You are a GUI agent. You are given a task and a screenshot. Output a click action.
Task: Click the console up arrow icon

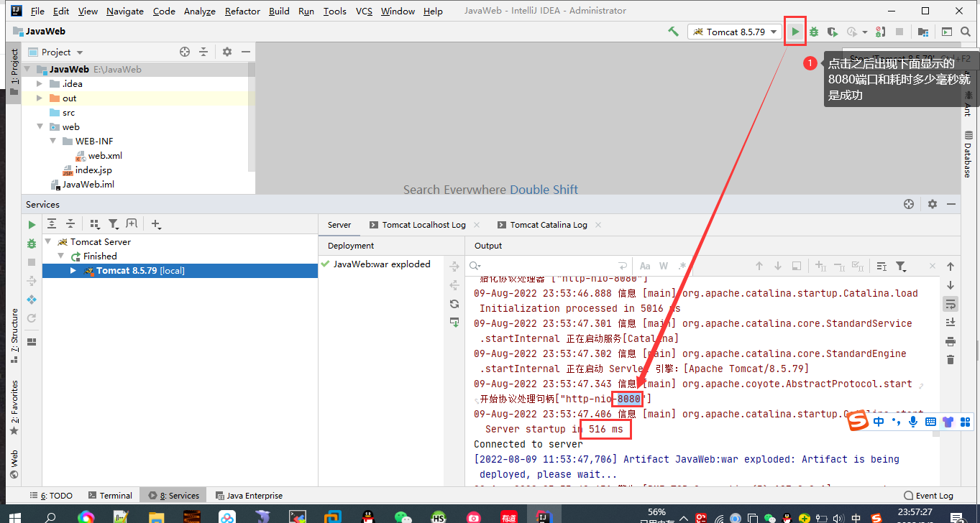tap(951, 267)
